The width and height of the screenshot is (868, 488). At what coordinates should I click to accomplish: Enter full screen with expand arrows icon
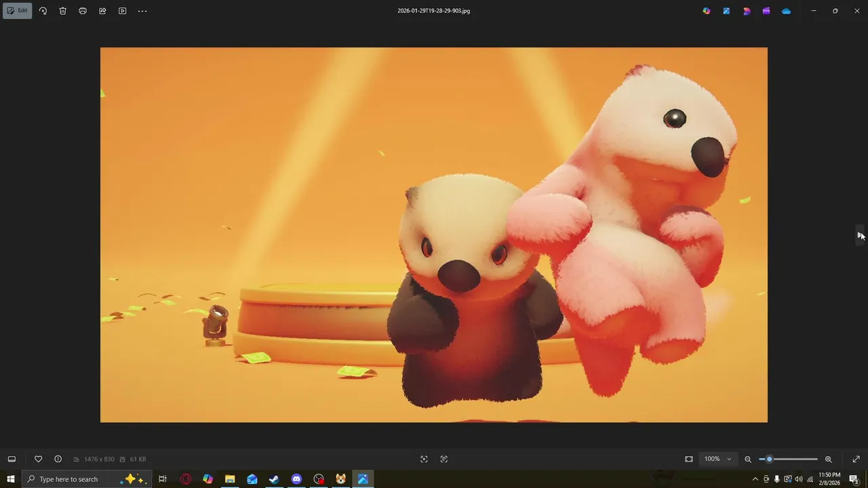pos(856,459)
